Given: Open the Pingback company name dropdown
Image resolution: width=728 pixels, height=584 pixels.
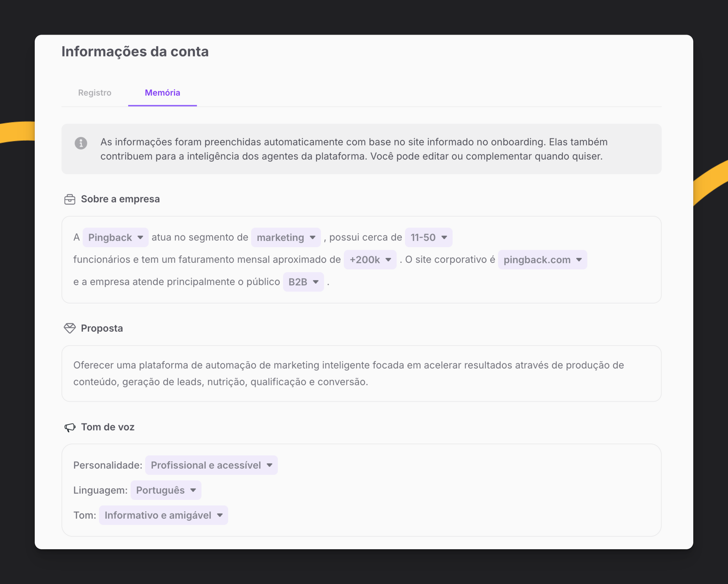Looking at the screenshot, I should tap(115, 237).
